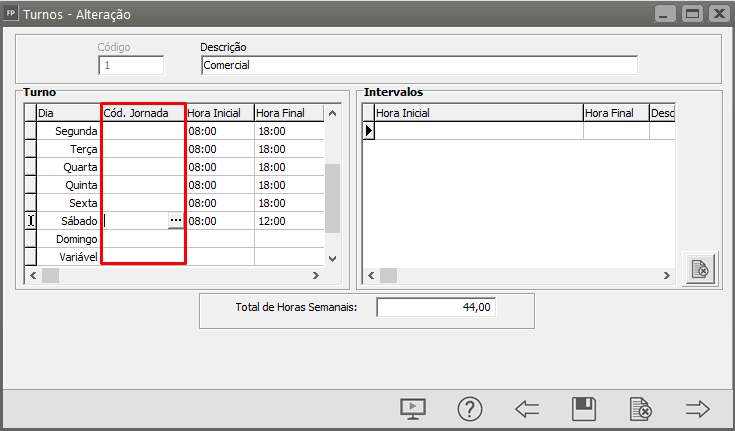
Task: Click the Descrição field containing Comercial
Action: pyautogui.click(x=418, y=66)
